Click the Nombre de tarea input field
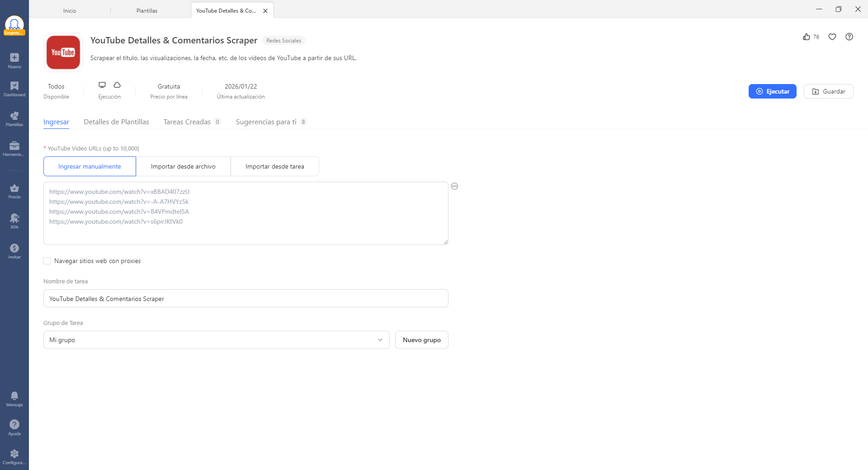The width and height of the screenshot is (868, 470). point(245,299)
